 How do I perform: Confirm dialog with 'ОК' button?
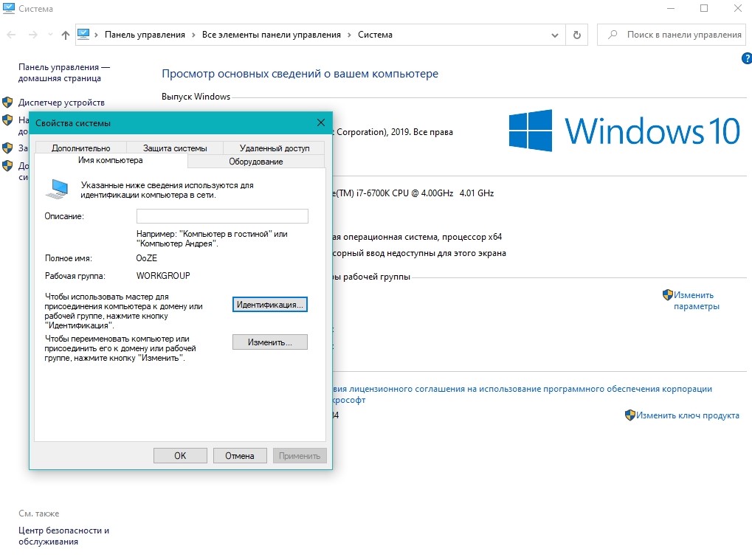click(x=180, y=455)
